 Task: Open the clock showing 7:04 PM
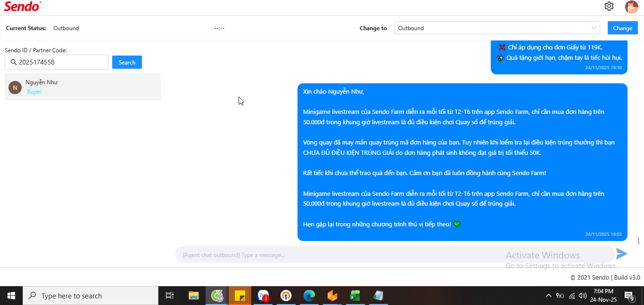pos(603,295)
